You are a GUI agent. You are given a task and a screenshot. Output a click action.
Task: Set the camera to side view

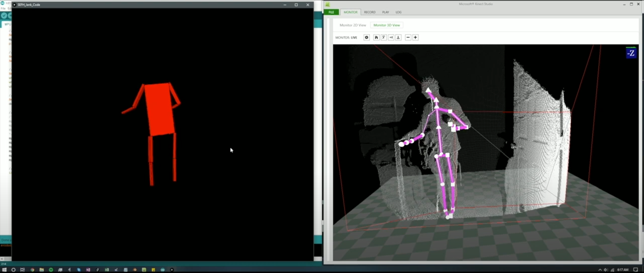pos(391,38)
